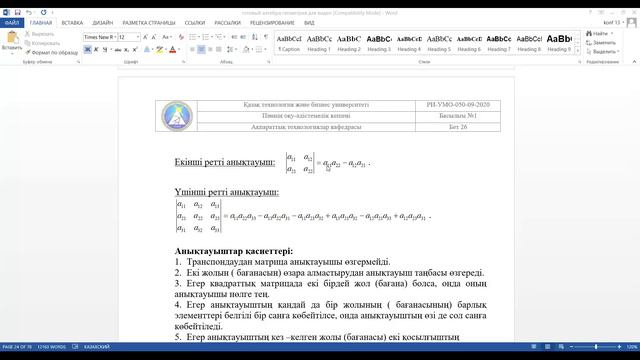
Task: Switch to read mode view icon
Action: (x=534, y=347)
